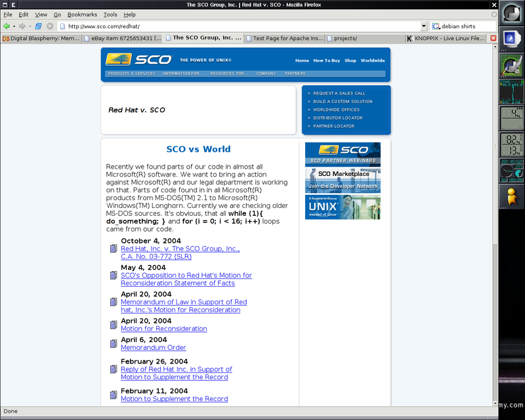Open the Forward history dropdown arrow
This screenshot has width=525, height=420.
point(30,26)
